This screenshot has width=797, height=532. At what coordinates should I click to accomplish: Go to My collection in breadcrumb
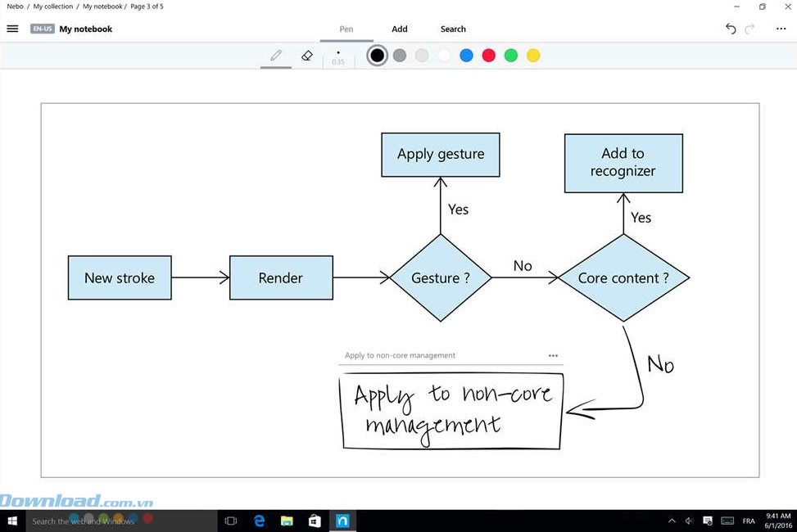tap(52, 7)
